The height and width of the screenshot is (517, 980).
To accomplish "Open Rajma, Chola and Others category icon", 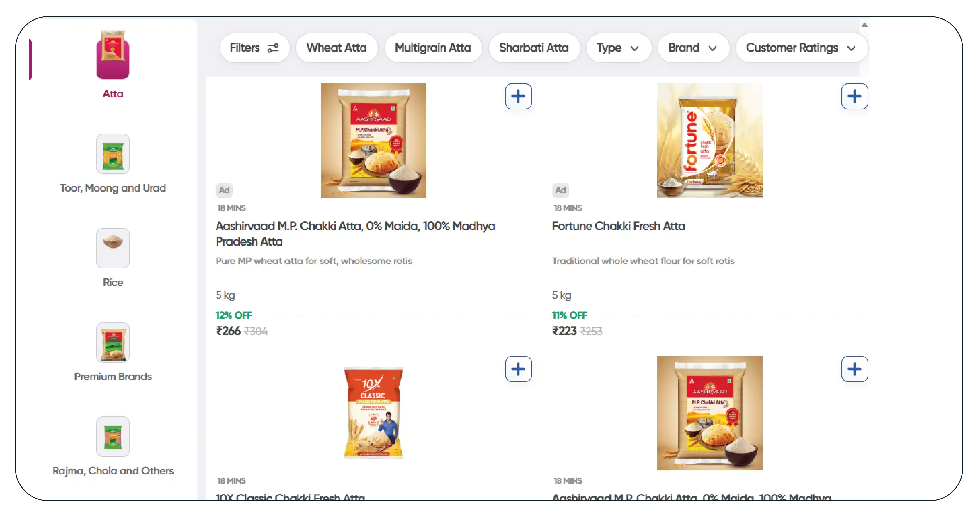I will click(113, 436).
